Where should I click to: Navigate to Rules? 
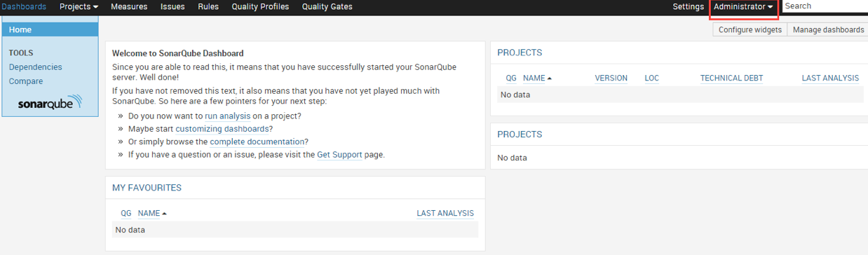[x=208, y=7]
